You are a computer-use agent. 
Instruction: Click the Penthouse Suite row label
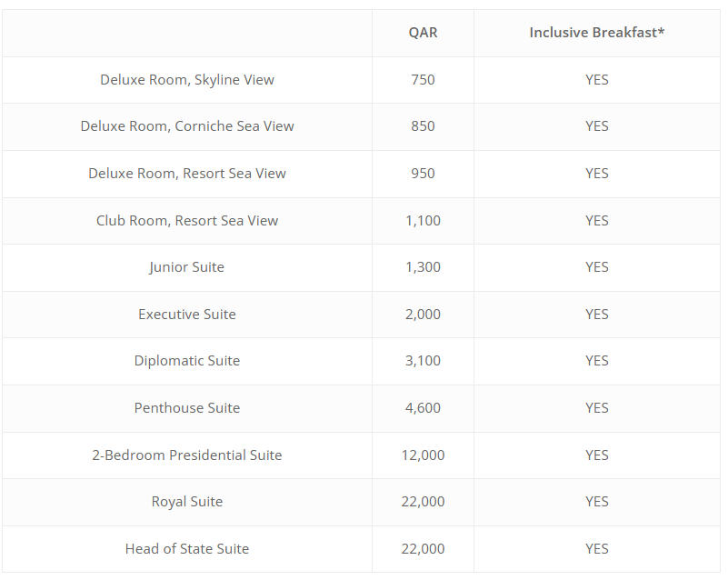tap(187, 408)
